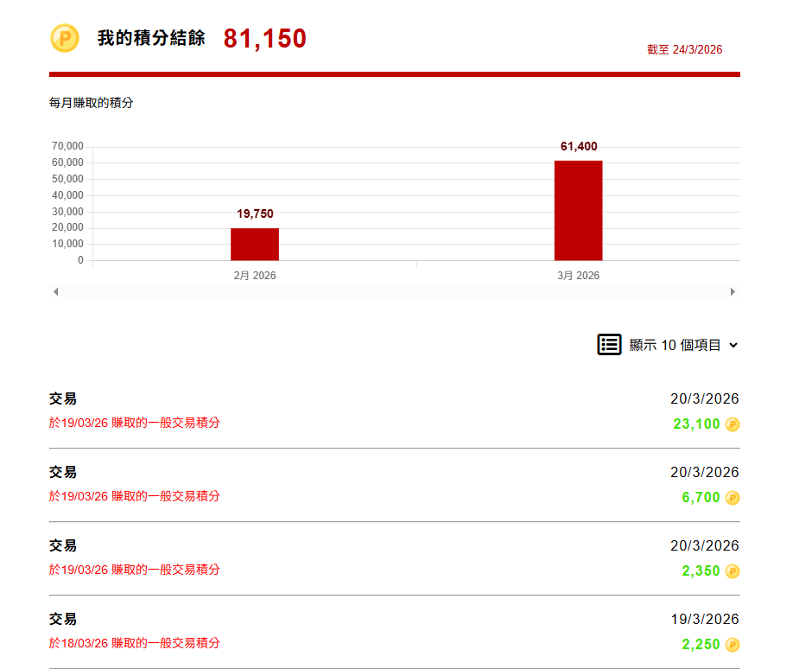812x669 pixels.
Task: Click the 70,000 y-axis label
Action: click(67, 146)
